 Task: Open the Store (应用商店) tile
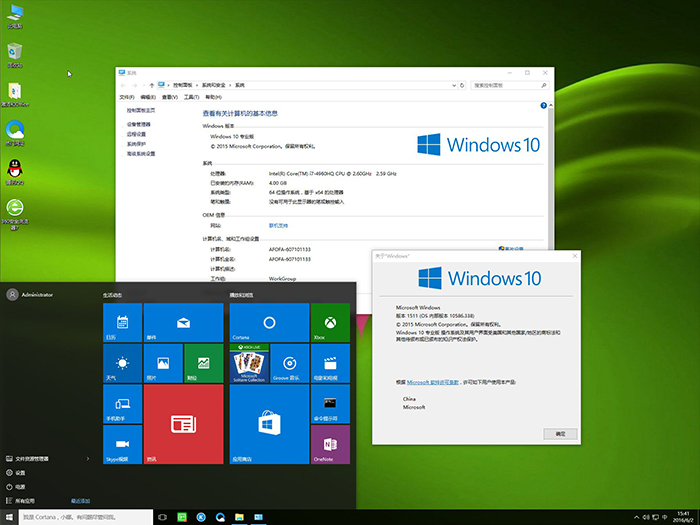269,425
